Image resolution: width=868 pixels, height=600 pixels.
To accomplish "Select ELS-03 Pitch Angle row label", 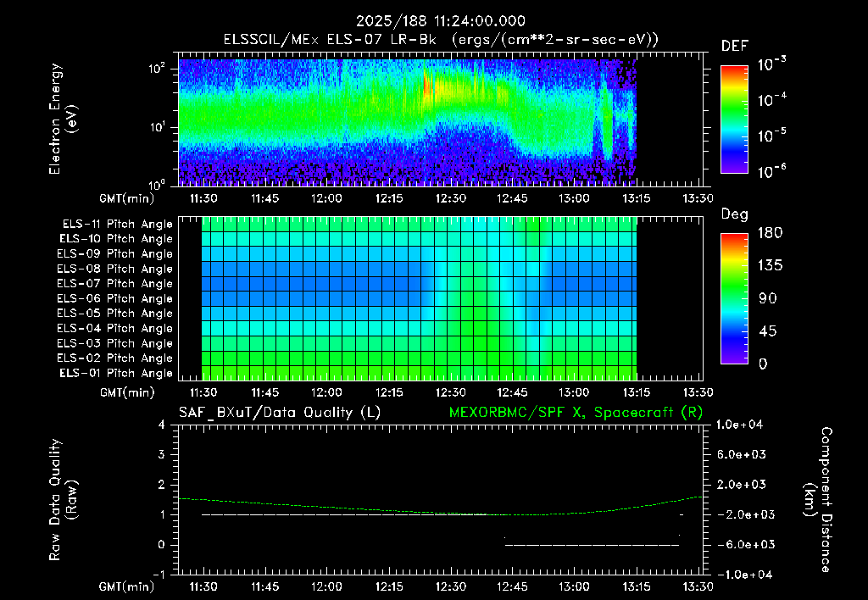I will 115,344.
